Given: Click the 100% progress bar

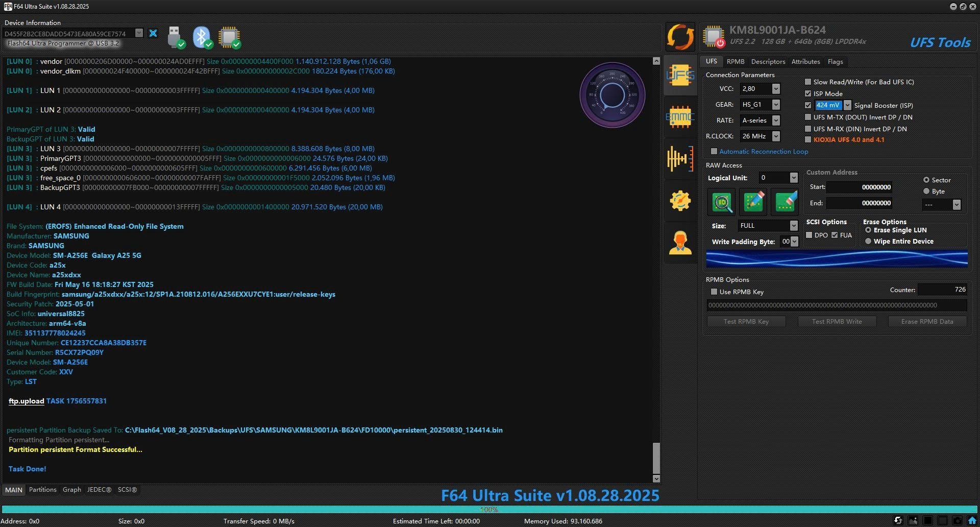Looking at the screenshot, I should (489, 509).
